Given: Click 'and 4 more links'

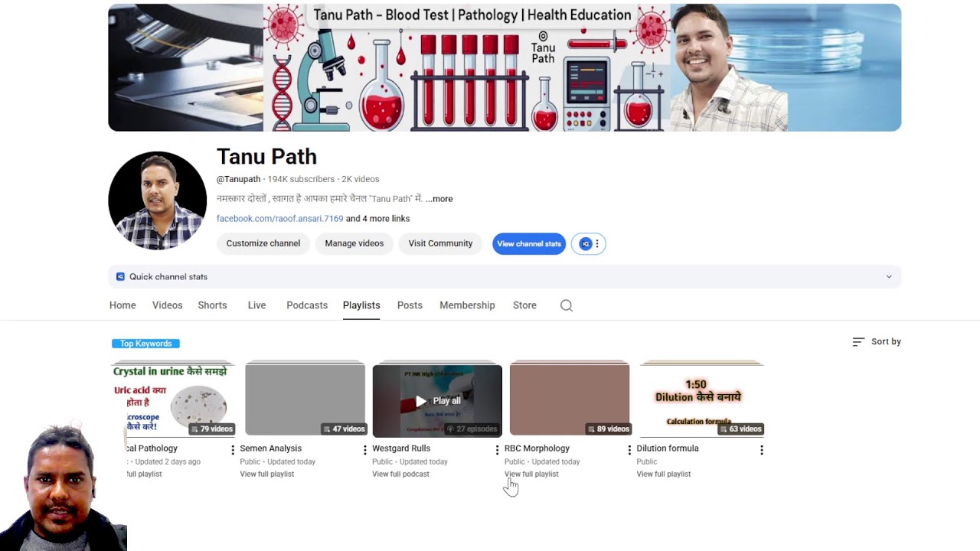Looking at the screenshot, I should pos(377,219).
